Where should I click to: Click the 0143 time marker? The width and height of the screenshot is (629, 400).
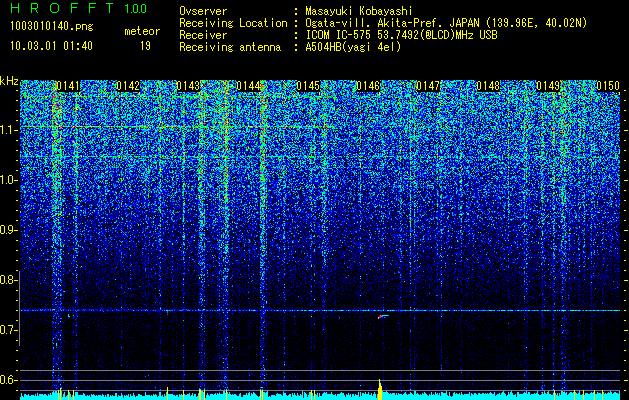point(188,86)
